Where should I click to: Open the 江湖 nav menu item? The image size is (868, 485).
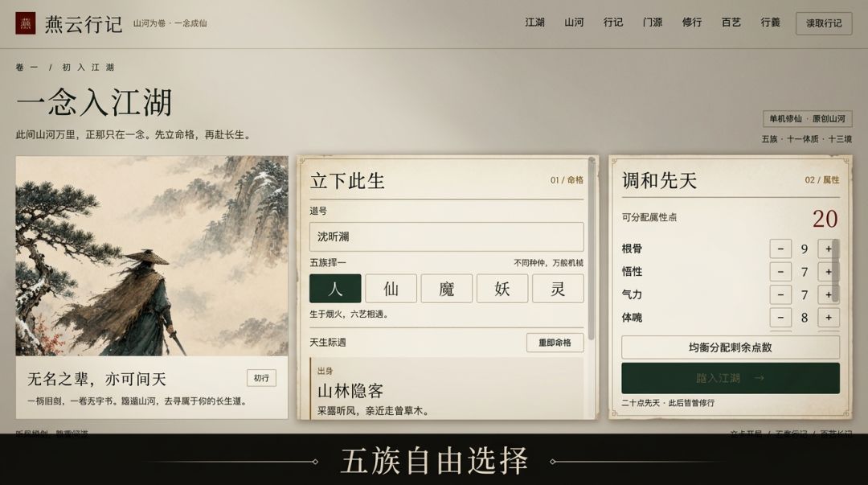[534, 23]
